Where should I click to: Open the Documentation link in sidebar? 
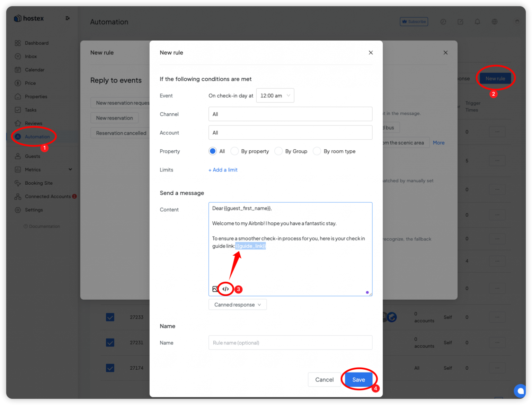(x=42, y=227)
